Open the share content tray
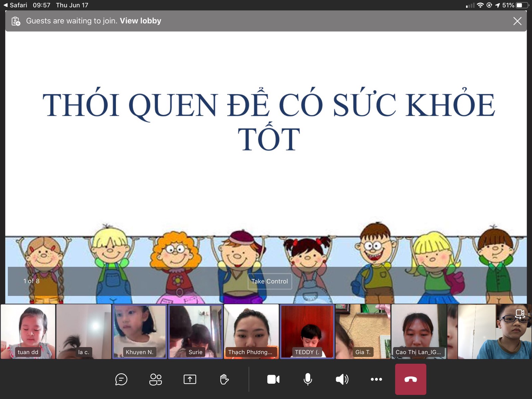The height and width of the screenshot is (399, 532). point(190,379)
